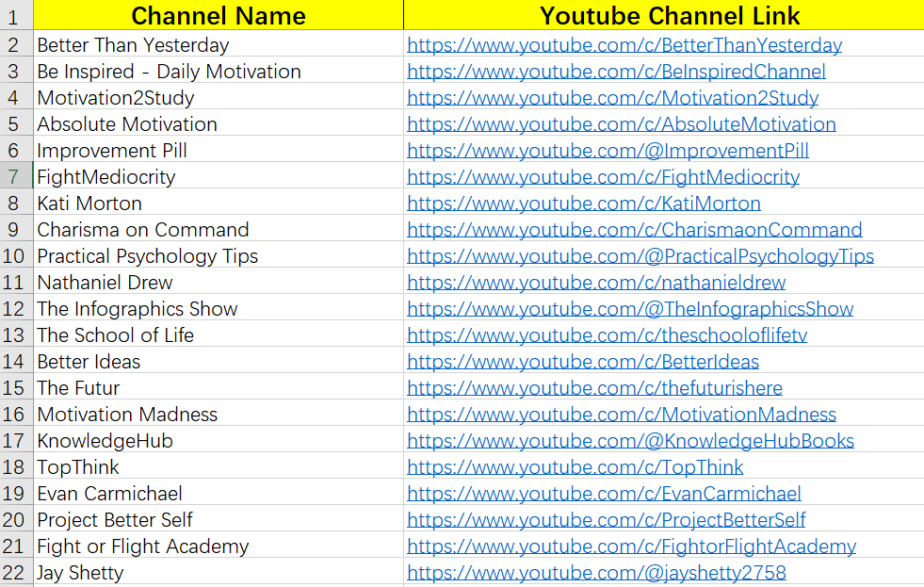This screenshot has height=587, width=924.
Task: Open the theschooloflifetv YouTube link
Action: [x=607, y=335]
